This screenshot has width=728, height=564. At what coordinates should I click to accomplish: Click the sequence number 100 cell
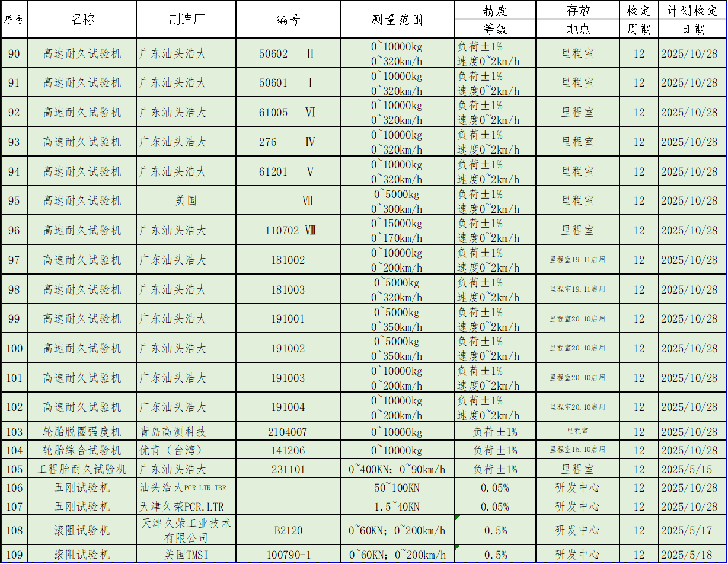pyautogui.click(x=15, y=348)
